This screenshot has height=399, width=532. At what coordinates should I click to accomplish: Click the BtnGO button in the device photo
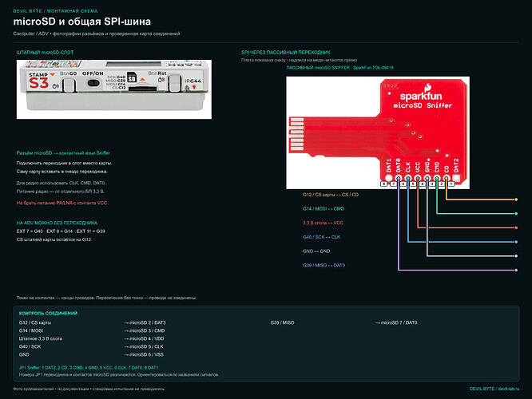69,85
